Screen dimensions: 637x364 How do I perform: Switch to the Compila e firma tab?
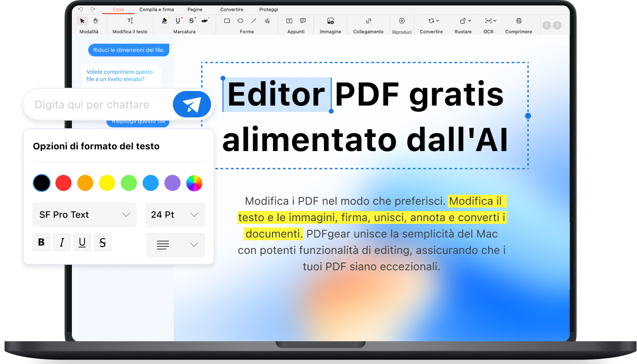tap(157, 9)
